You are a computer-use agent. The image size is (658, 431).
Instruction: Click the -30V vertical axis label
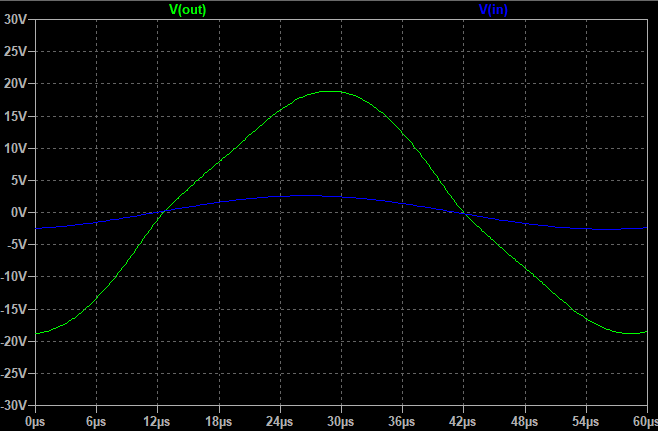coord(13,406)
